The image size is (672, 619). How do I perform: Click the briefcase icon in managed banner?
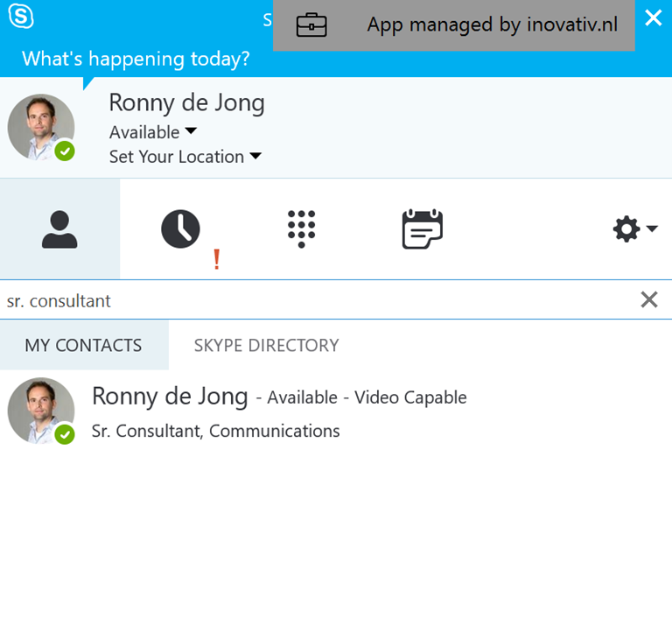[x=311, y=25]
